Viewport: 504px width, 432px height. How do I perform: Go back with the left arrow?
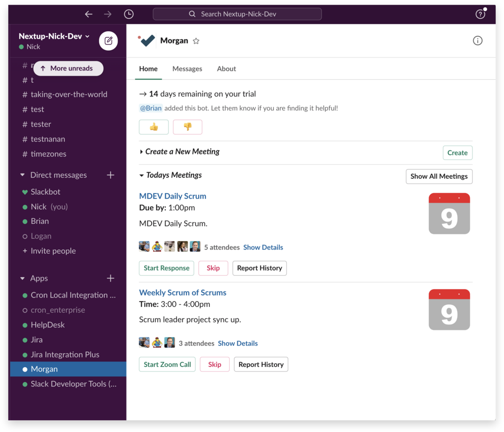click(89, 14)
